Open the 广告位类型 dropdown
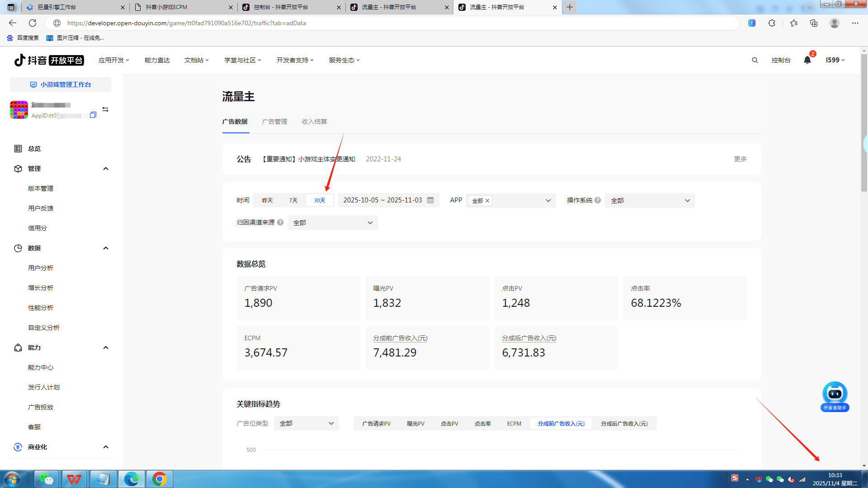 pyautogui.click(x=306, y=423)
